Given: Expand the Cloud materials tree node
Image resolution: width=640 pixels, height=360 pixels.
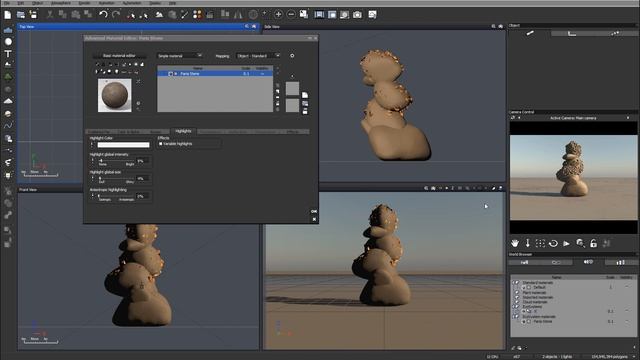Looking at the screenshot, I should coord(516,302).
